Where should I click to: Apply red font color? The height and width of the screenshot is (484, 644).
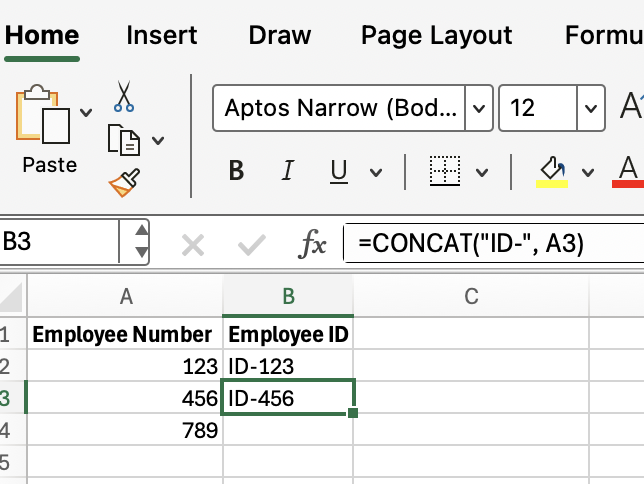click(628, 172)
